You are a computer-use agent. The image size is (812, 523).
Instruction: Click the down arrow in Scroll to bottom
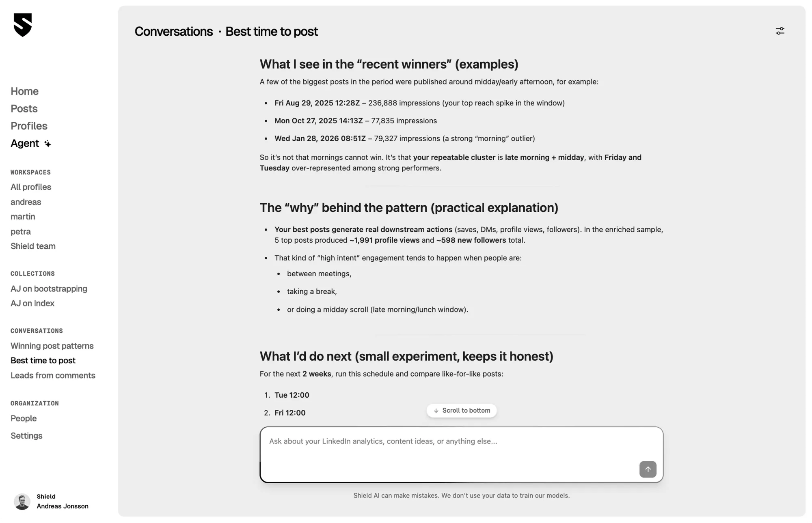436,411
